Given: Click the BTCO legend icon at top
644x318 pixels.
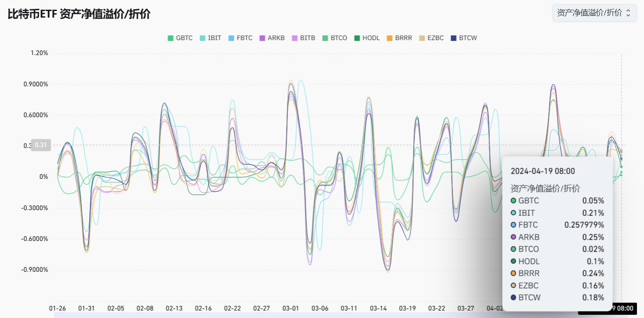Looking at the screenshot, I should 326,38.
